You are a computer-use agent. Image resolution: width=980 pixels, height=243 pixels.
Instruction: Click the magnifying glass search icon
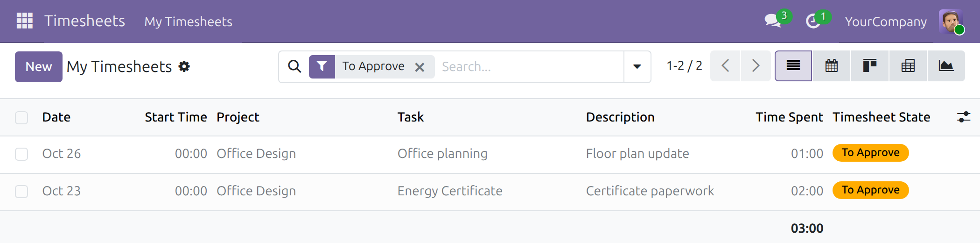(x=294, y=66)
